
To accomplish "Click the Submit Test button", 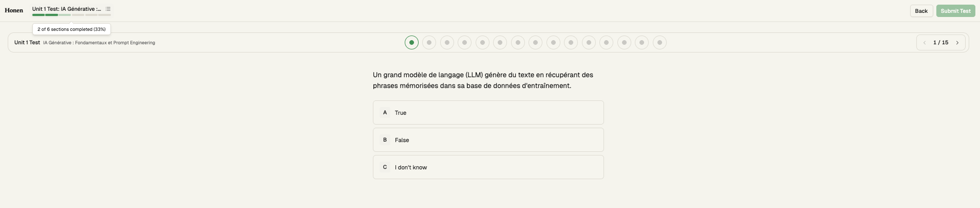I will 955,11.
